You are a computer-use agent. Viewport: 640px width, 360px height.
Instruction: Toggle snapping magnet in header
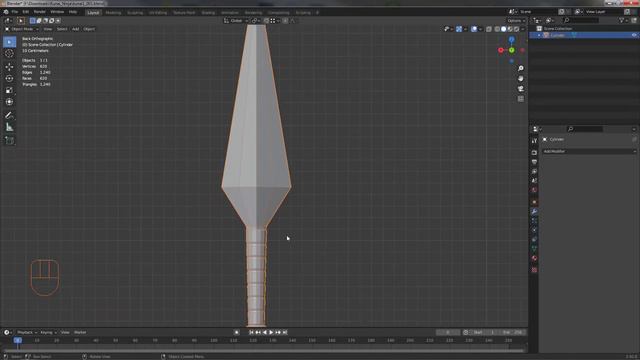(266, 20)
